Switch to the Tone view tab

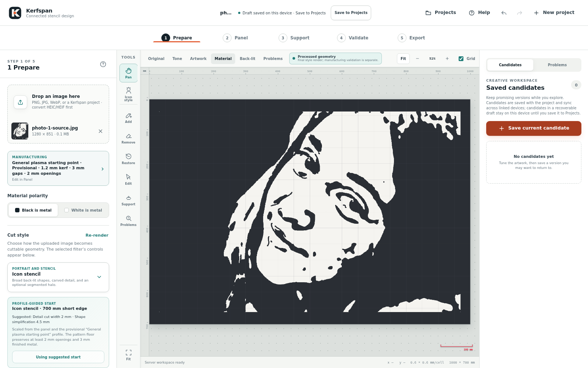click(177, 59)
